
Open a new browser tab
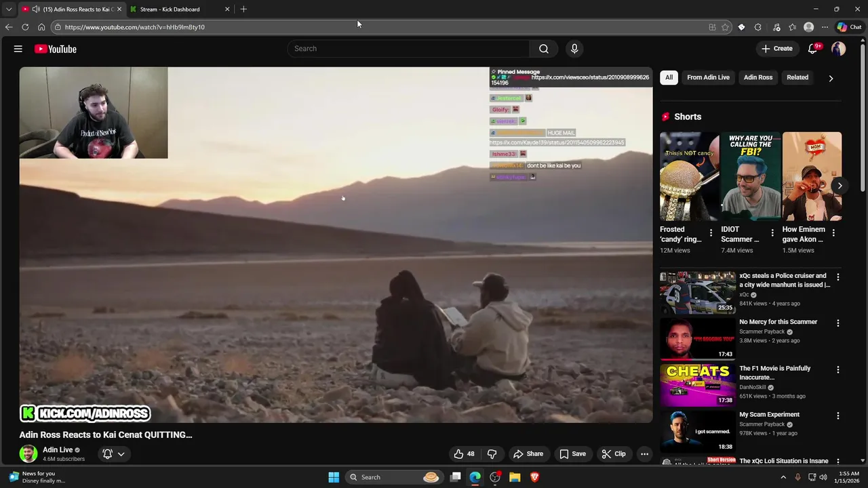[x=243, y=9]
